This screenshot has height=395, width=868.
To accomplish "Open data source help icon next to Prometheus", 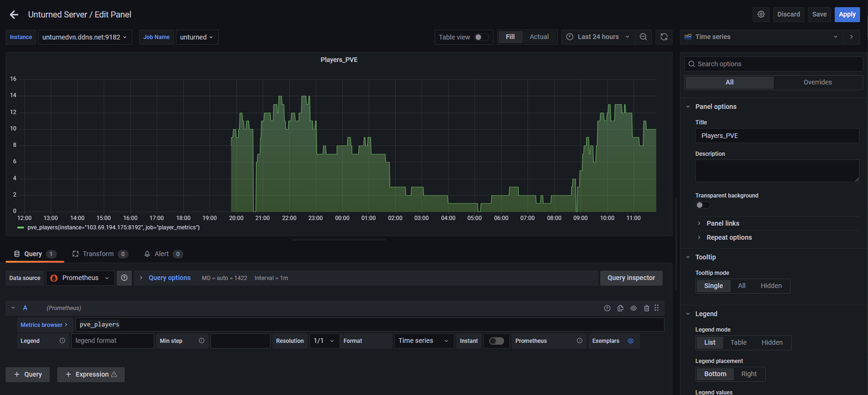I will [124, 278].
